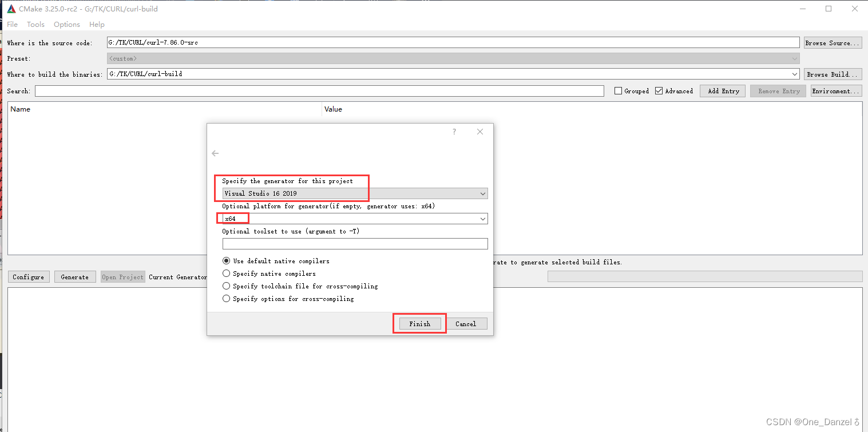Click the Browse Source button
This screenshot has height=432, width=868.
[833, 42]
